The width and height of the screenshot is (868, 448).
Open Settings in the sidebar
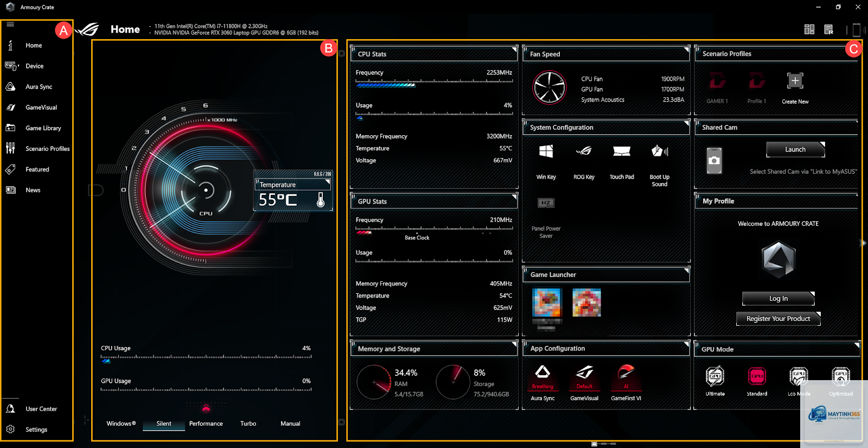[37, 430]
